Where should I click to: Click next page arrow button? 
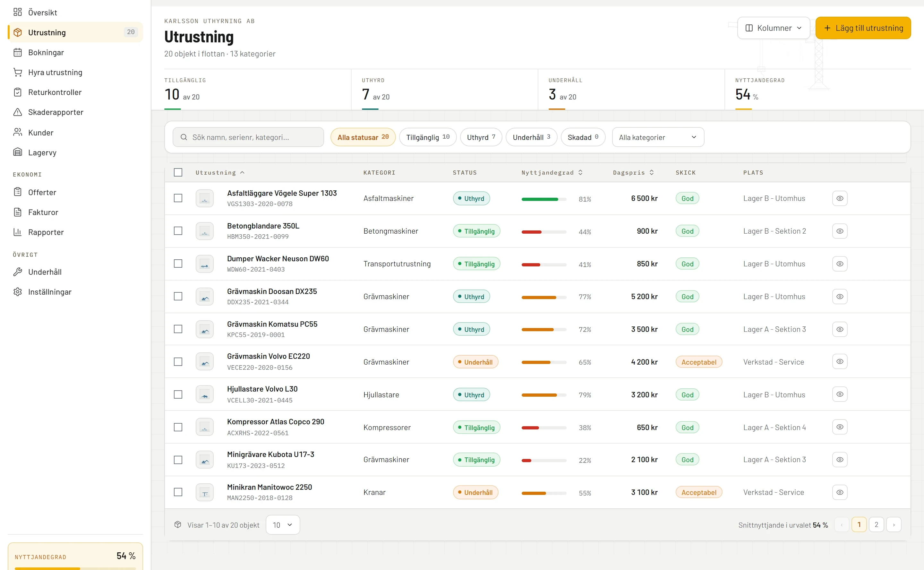click(x=894, y=525)
